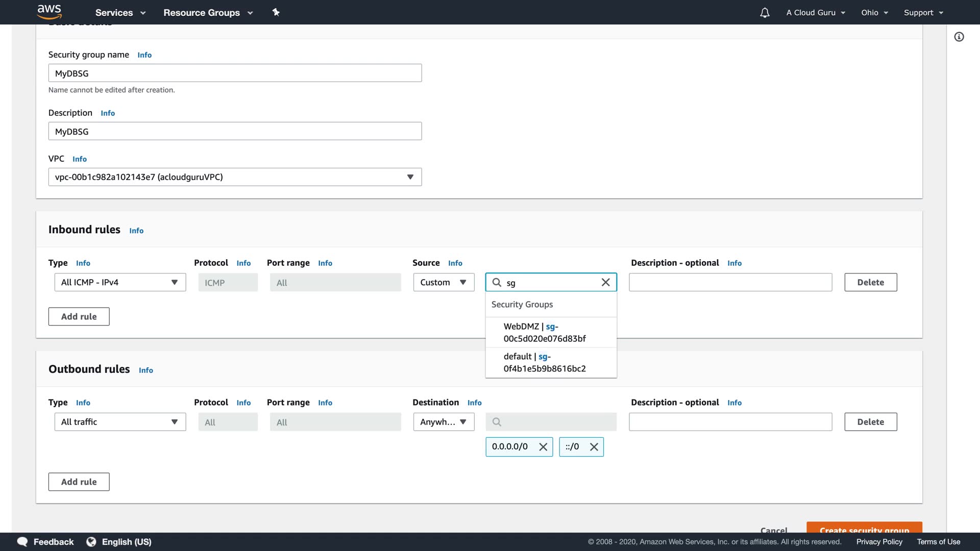This screenshot has height=551, width=980.
Task: Click the Feedback speech bubble icon
Action: click(22, 542)
